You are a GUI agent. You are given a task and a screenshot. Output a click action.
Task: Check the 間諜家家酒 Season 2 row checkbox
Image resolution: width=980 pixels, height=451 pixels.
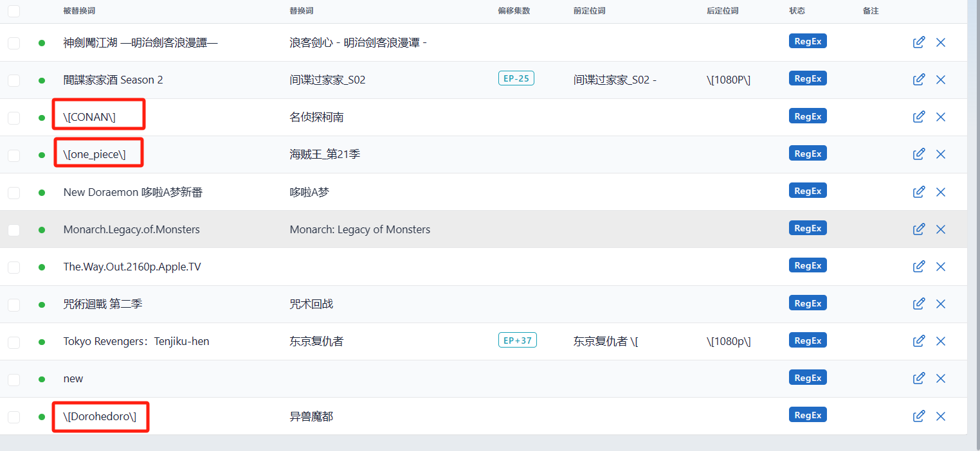click(14, 80)
